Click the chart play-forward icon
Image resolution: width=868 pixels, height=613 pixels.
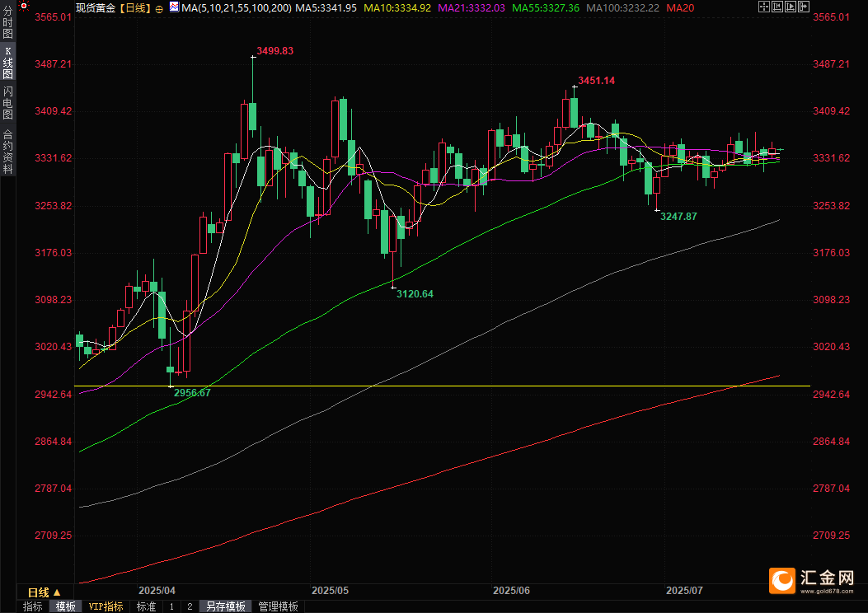pos(791,7)
